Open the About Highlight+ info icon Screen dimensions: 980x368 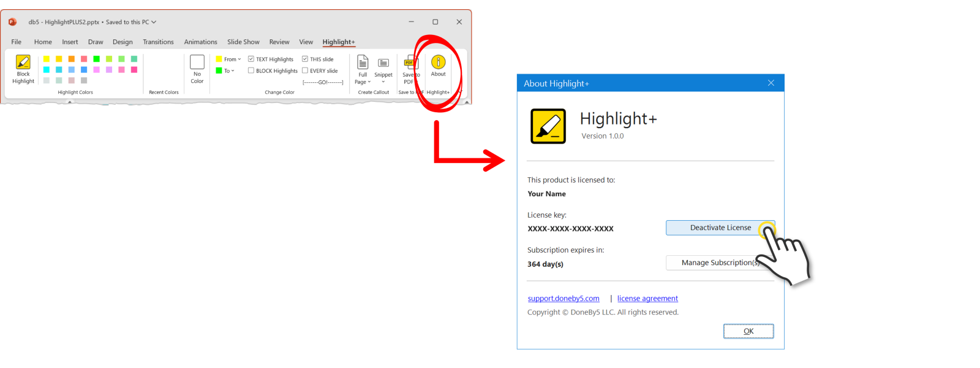point(439,62)
